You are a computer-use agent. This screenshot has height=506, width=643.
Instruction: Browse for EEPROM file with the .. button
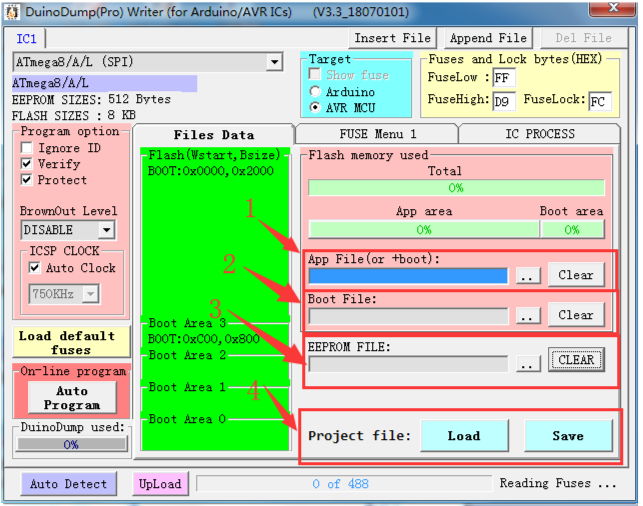point(527,364)
